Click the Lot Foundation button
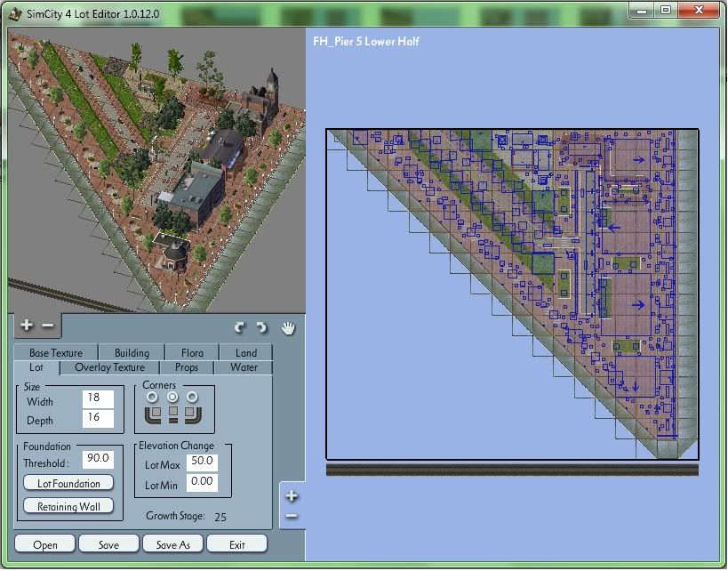The height and width of the screenshot is (571, 728). [x=68, y=483]
